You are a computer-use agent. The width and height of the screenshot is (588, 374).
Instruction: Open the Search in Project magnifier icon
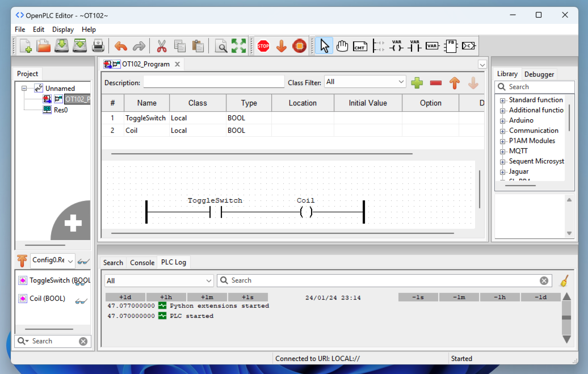click(x=221, y=46)
